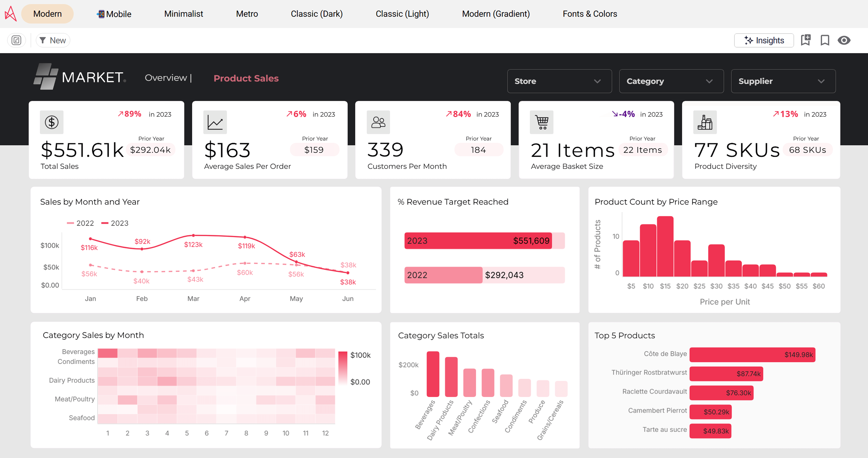
Task: Click the Store dropdown chevron arrow
Action: coord(597,82)
